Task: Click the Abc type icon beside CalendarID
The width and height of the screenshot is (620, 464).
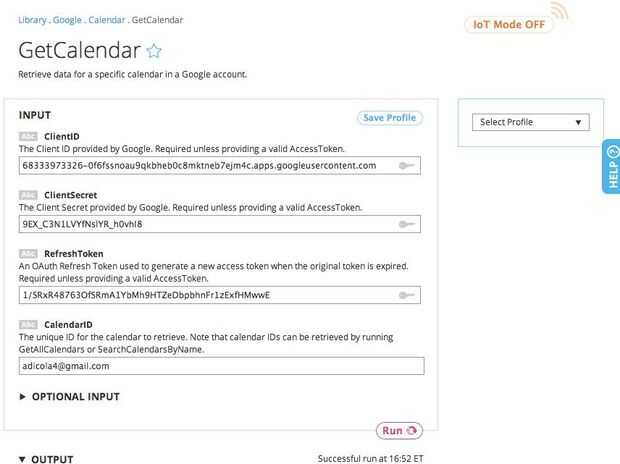Action: pos(28,324)
